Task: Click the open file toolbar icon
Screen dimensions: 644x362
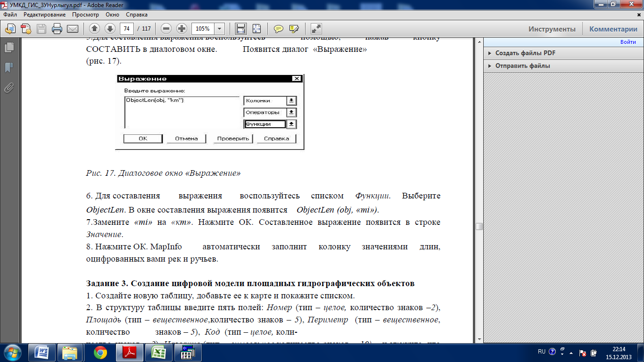Action: coord(10,28)
